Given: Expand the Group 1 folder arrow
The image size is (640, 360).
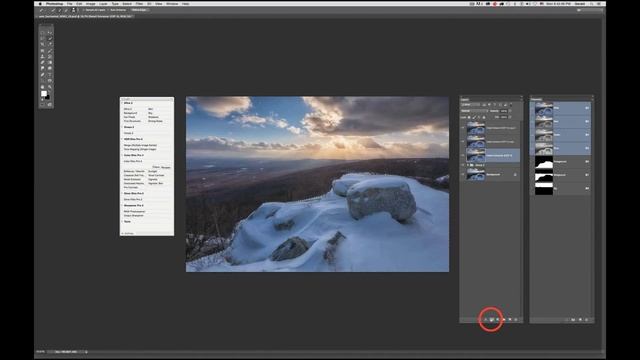Looking at the screenshot, I should pyautogui.click(x=468, y=165).
